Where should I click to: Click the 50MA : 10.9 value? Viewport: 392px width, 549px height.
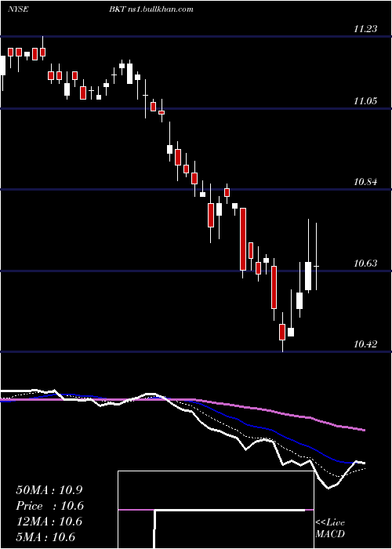[49, 490]
